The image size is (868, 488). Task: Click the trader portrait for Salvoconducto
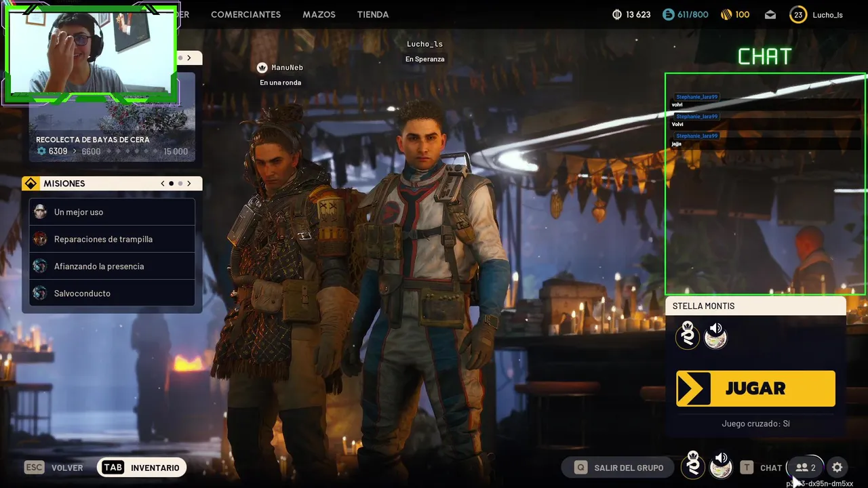(40, 293)
